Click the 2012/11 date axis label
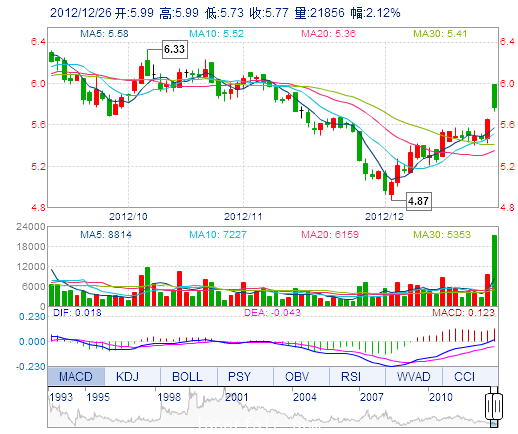This screenshot has height=434, width=518. [x=243, y=217]
